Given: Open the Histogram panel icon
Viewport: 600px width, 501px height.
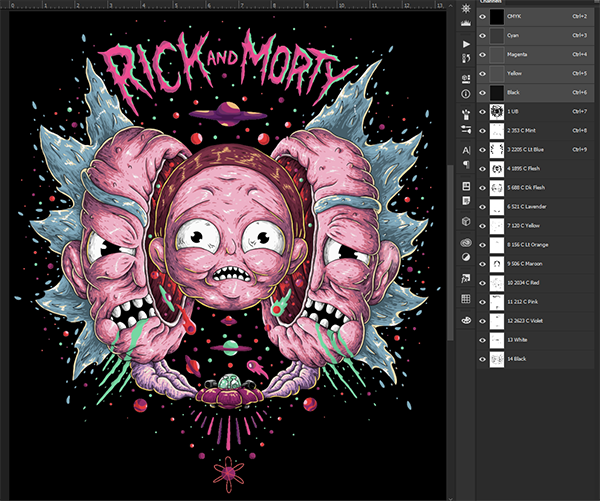Looking at the screenshot, I should pyautogui.click(x=466, y=23).
